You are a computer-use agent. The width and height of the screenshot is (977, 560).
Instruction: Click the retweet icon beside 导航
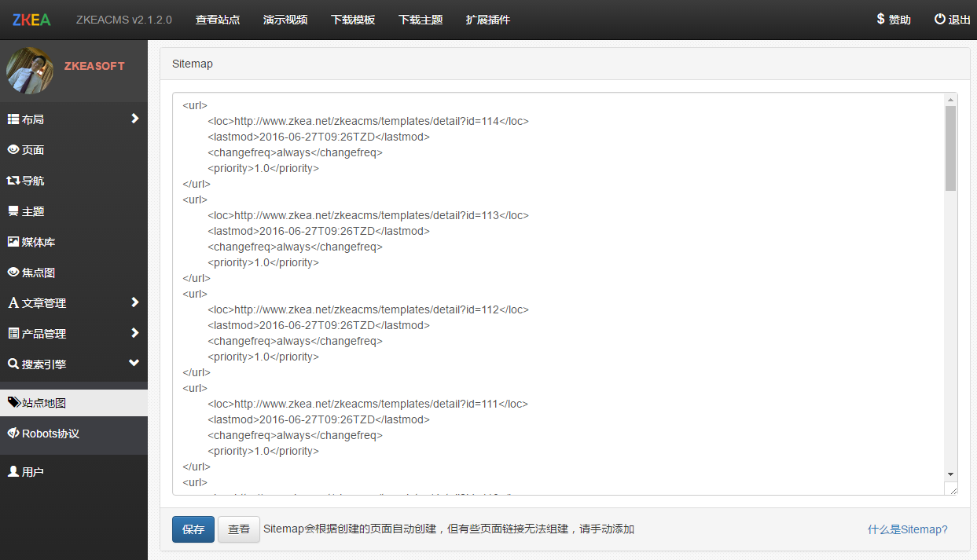[13, 180]
